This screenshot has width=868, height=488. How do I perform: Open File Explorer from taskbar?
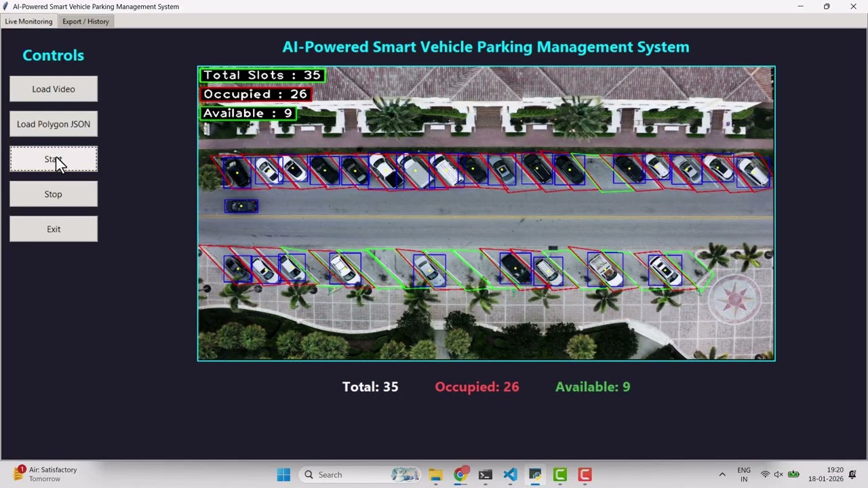(435, 474)
